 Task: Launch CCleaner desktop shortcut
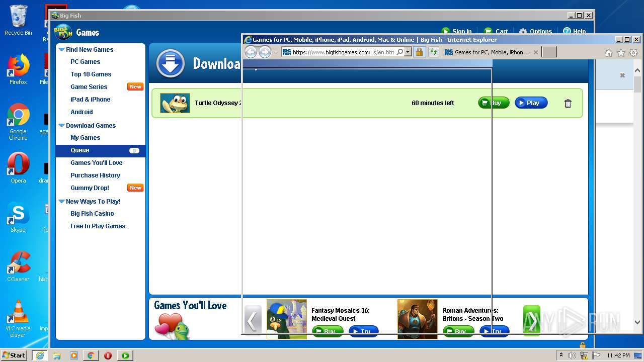tap(18, 266)
